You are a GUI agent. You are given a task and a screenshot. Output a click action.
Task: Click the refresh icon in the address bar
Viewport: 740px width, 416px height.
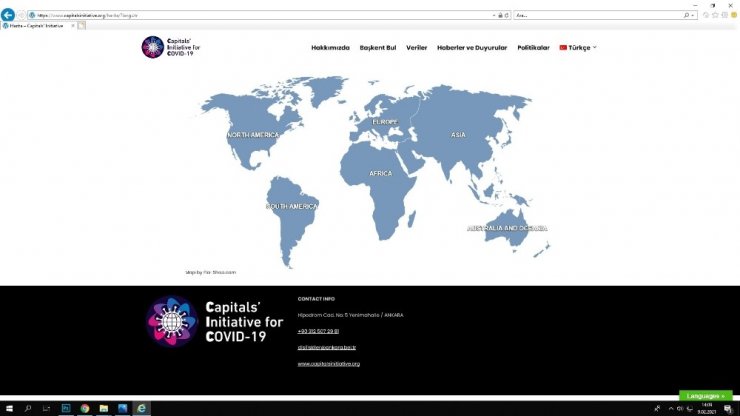click(507, 16)
